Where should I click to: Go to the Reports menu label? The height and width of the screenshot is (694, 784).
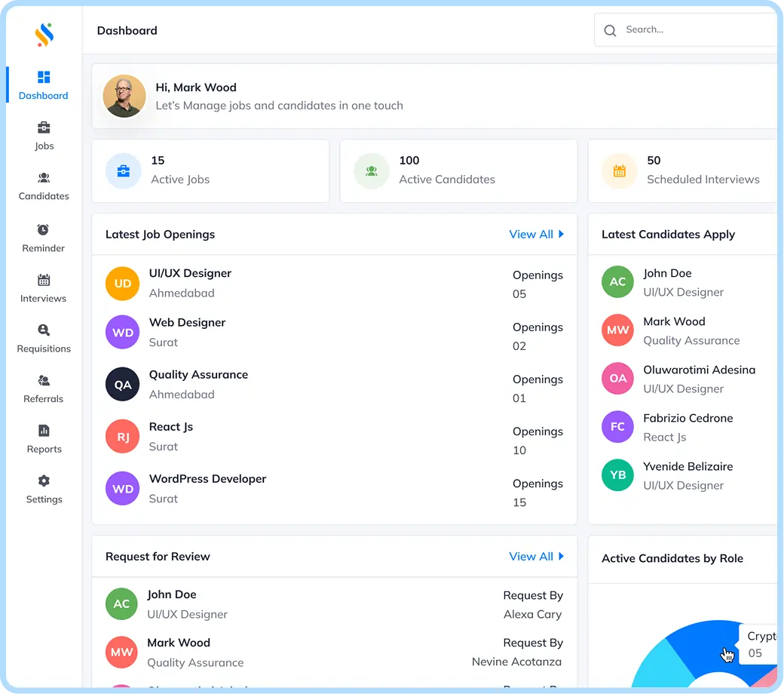44,450
